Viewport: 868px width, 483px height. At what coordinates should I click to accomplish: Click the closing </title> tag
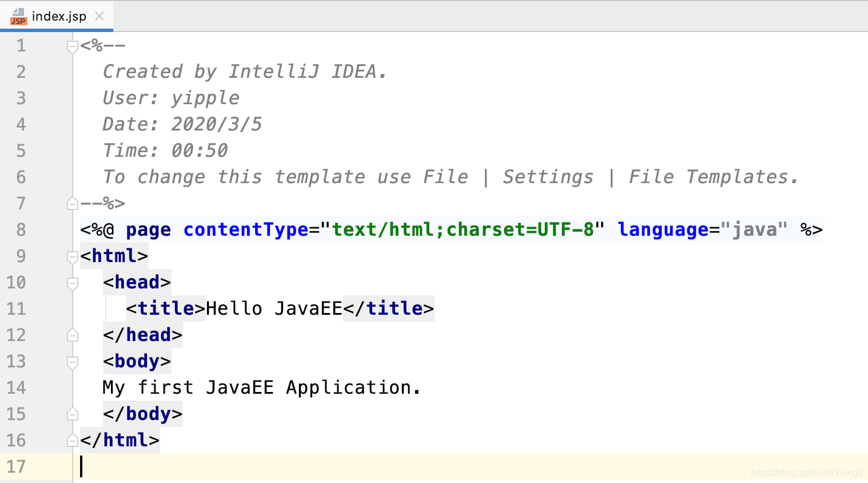tap(388, 308)
